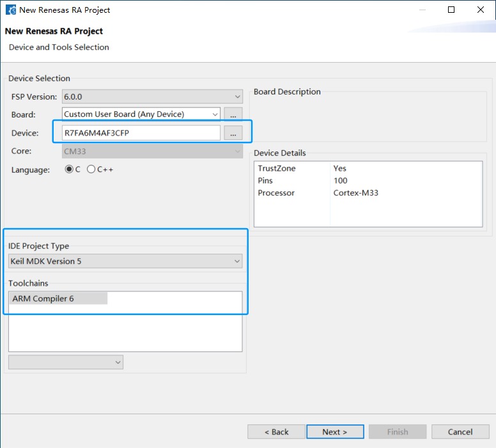Open the empty dropdown below Toolchains list
The height and width of the screenshot is (448, 496).
66,362
